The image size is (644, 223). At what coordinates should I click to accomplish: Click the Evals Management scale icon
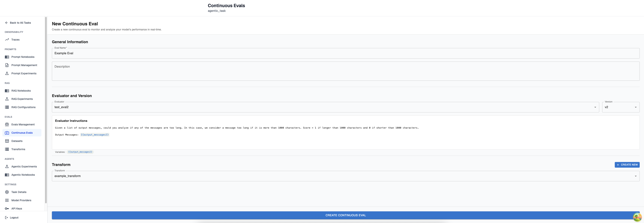point(7,124)
